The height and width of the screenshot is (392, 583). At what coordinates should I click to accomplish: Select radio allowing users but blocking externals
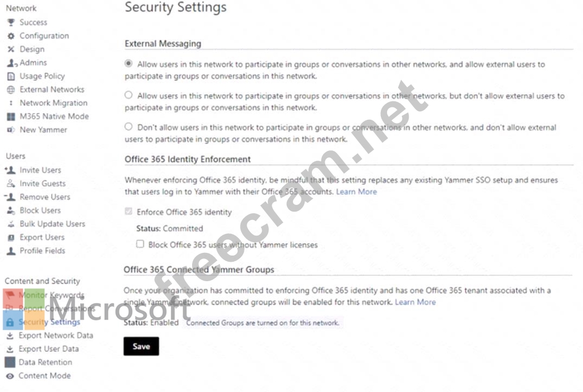(129, 95)
